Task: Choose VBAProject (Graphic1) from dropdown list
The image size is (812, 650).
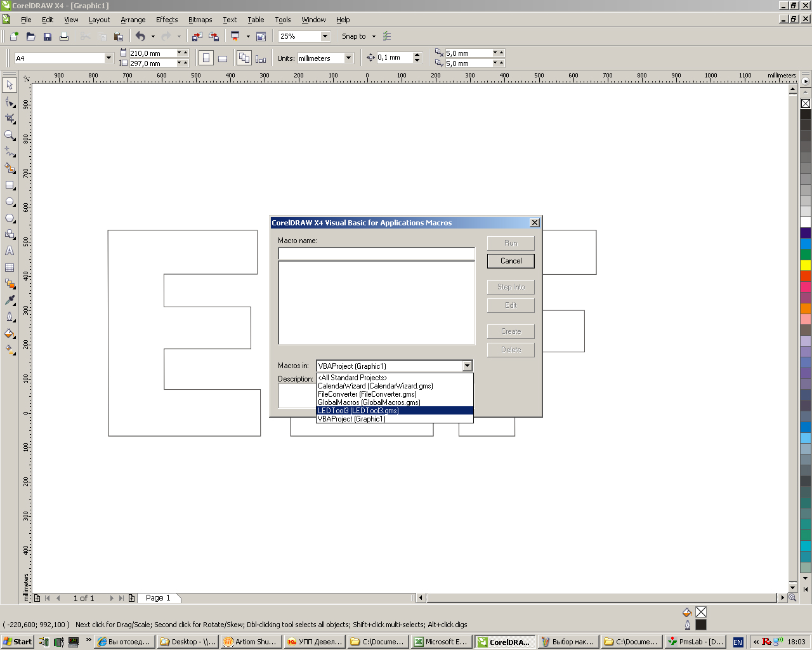Action: pyautogui.click(x=395, y=419)
